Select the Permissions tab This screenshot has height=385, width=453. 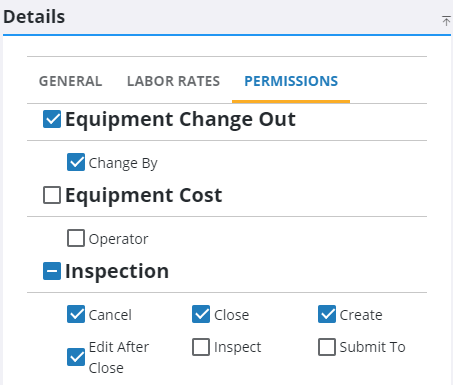291,81
